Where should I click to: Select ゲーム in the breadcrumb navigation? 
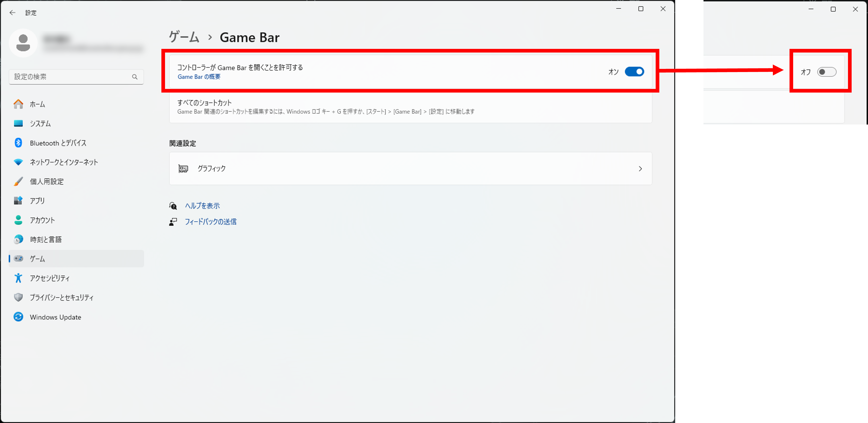184,37
